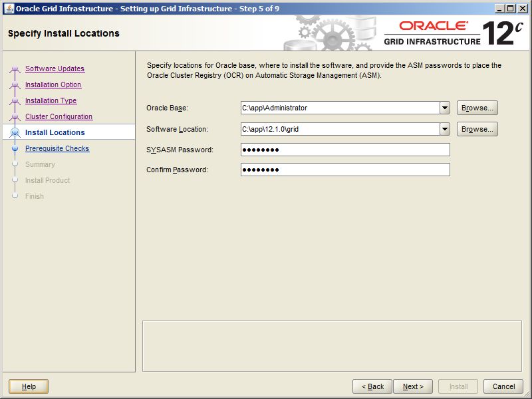Click the Software Updates step marker icon
This screenshot has width=532, height=399.
[15, 69]
